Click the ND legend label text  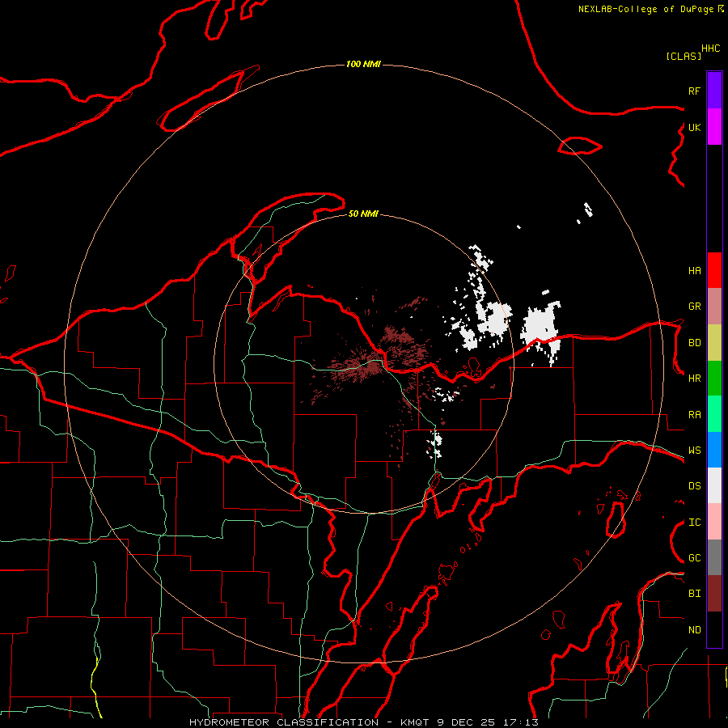coord(694,630)
